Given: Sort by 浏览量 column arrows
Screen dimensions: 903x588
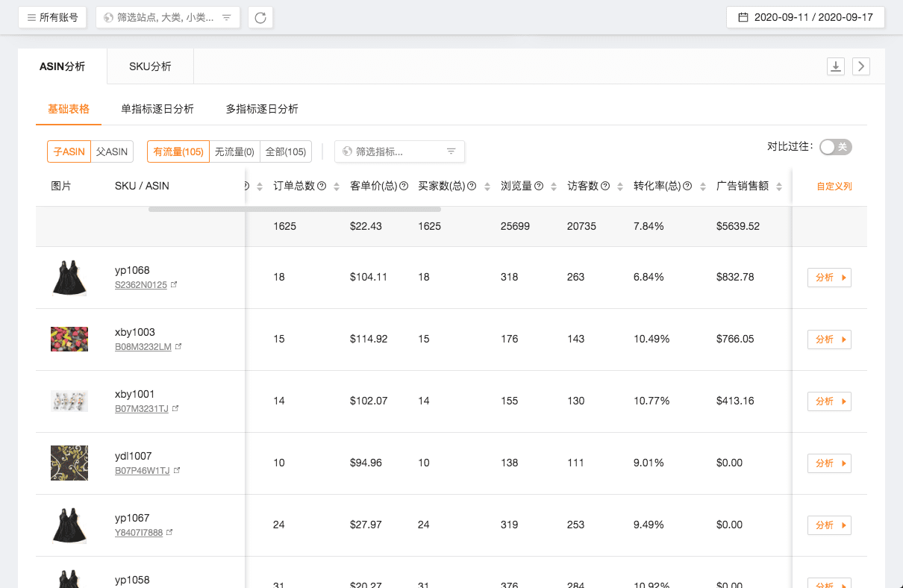Looking at the screenshot, I should pyautogui.click(x=552, y=187).
